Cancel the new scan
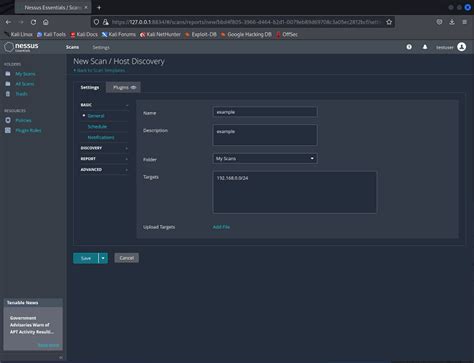The width and height of the screenshot is (474, 363). [127, 258]
